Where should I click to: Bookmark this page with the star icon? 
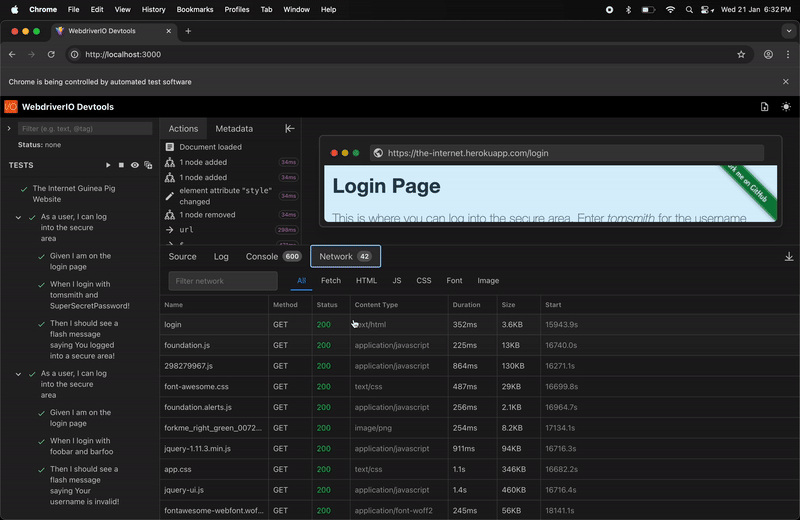[741, 55]
